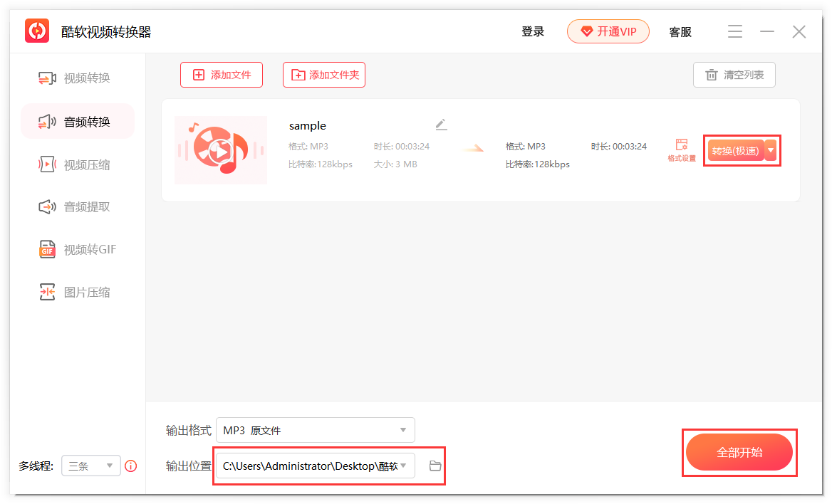Expand the 转换(极速) dropdown arrow
The image size is (832, 504).
(x=771, y=151)
